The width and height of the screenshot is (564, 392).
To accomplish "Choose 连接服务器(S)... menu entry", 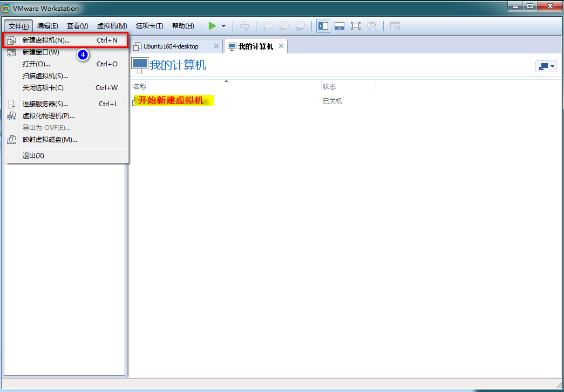I will point(66,104).
